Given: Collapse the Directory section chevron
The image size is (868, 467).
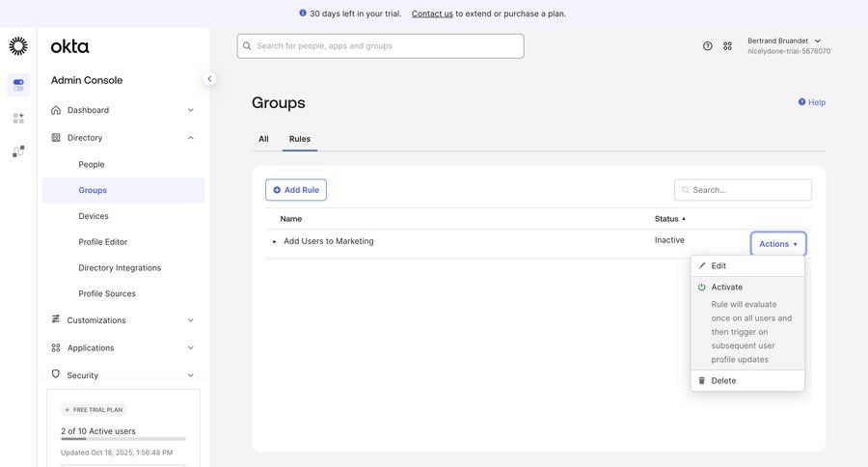Looking at the screenshot, I should point(190,137).
